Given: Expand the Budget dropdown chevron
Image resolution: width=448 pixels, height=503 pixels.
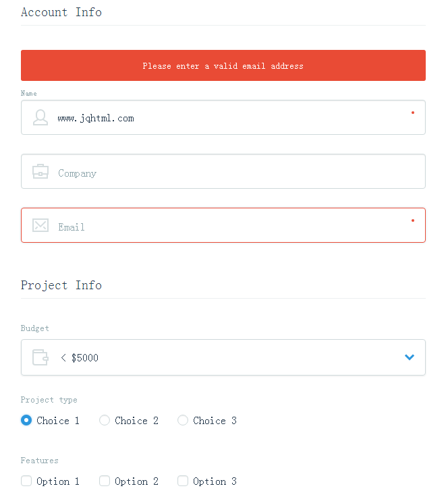Looking at the screenshot, I should coord(410,357).
